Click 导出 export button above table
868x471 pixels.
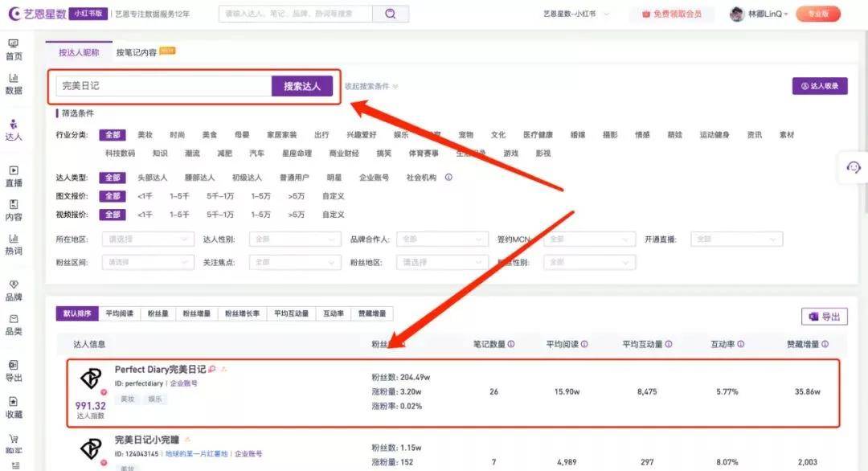(x=825, y=317)
